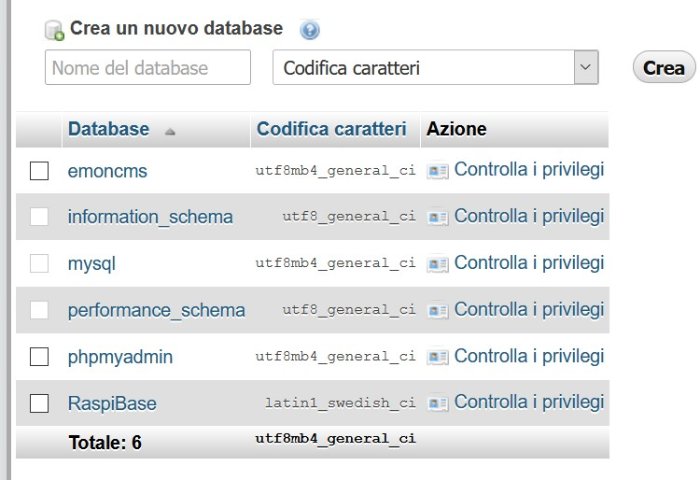Check the phpmyadmin database checkbox

pos(39,357)
